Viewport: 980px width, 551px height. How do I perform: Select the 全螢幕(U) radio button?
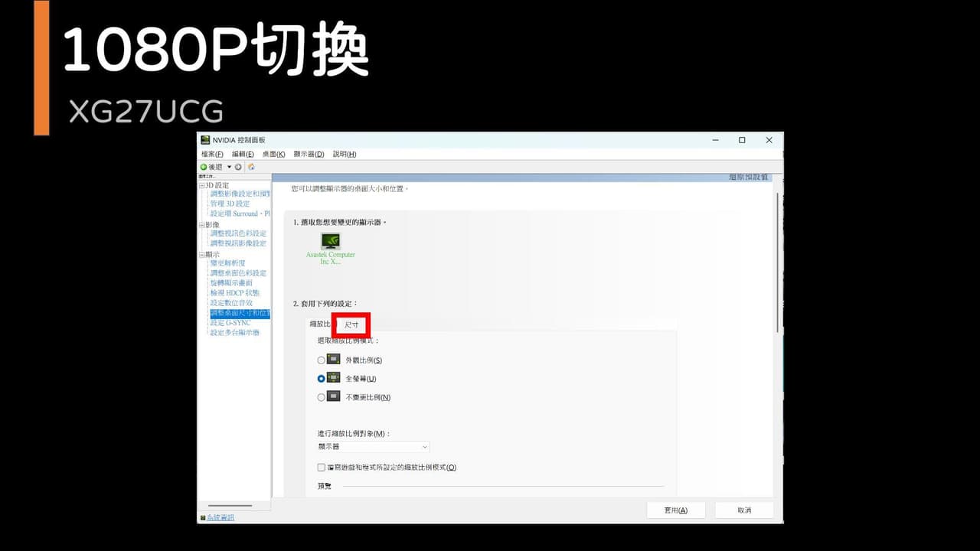click(322, 378)
